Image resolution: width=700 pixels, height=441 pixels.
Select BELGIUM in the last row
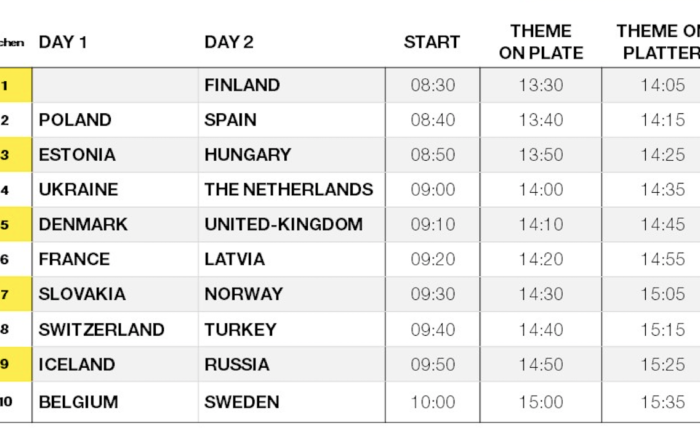[79, 402]
